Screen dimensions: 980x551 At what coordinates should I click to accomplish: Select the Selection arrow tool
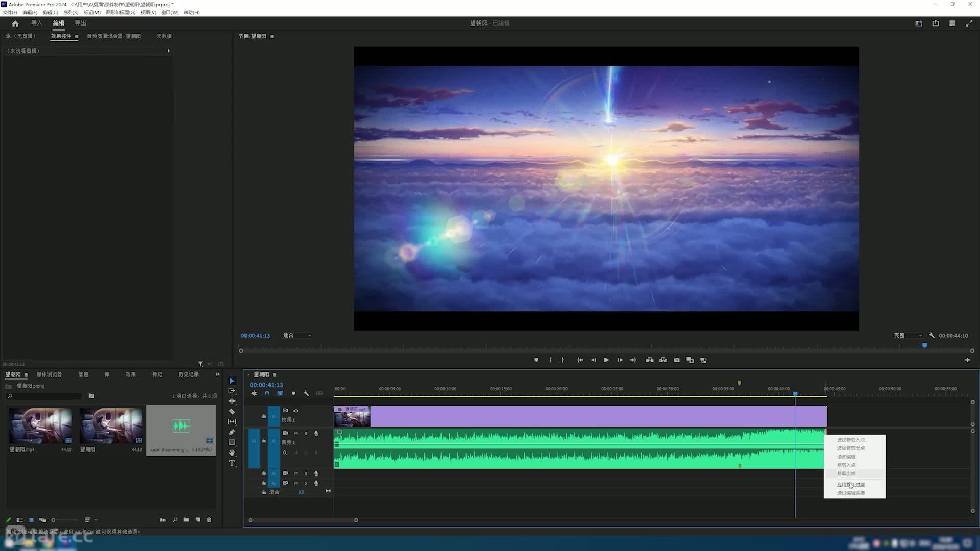tap(232, 381)
